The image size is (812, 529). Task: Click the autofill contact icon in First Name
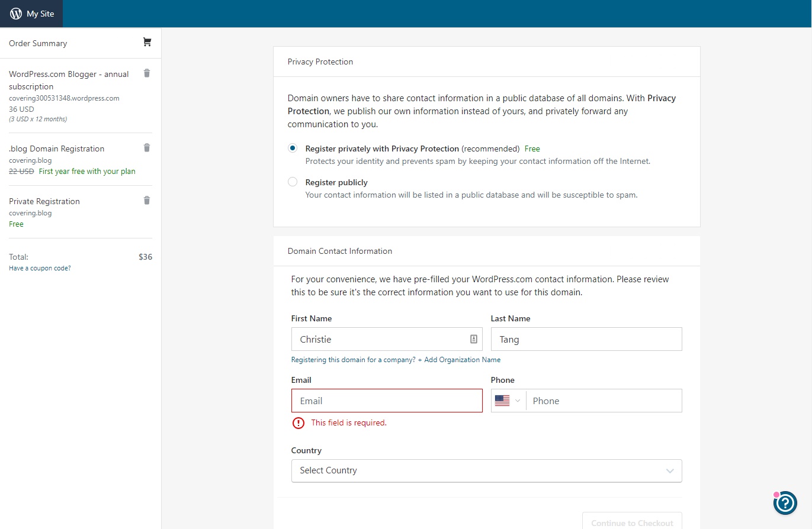(x=474, y=339)
